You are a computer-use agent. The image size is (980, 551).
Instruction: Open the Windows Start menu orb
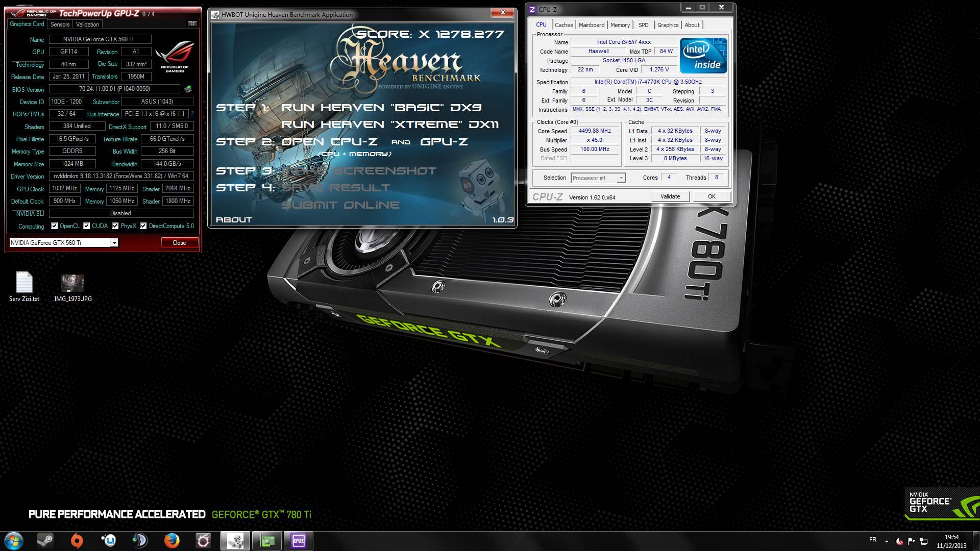(14, 540)
